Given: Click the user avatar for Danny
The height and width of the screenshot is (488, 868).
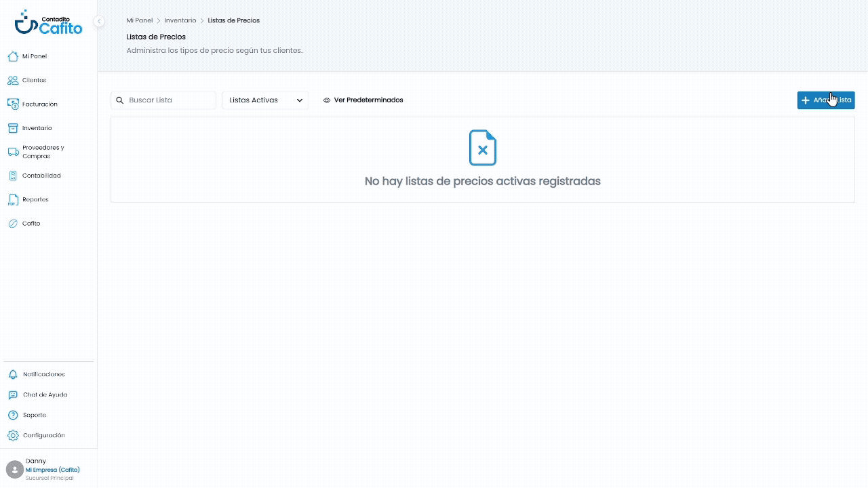Looking at the screenshot, I should [14, 469].
